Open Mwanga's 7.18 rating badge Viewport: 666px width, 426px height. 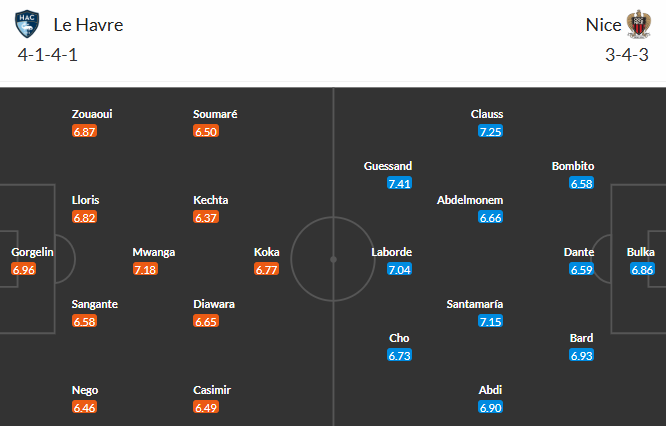146,270
